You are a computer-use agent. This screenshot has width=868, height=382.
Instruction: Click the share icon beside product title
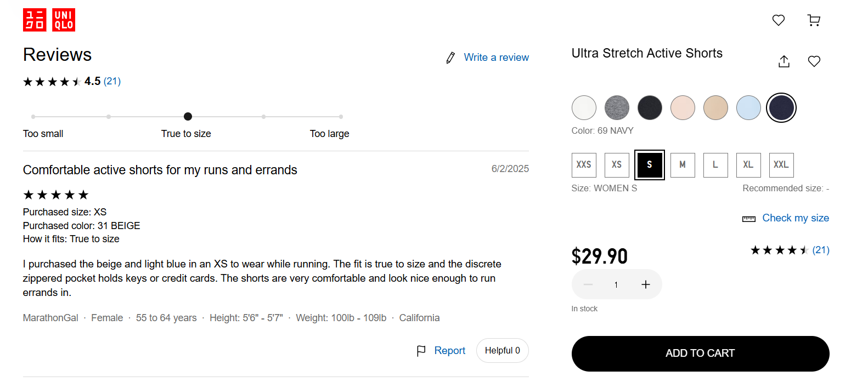784,61
